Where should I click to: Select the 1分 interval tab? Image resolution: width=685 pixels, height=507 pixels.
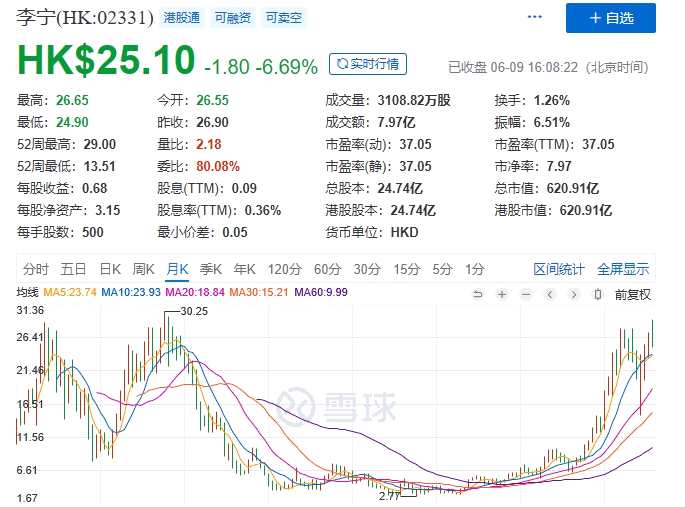[474, 269]
